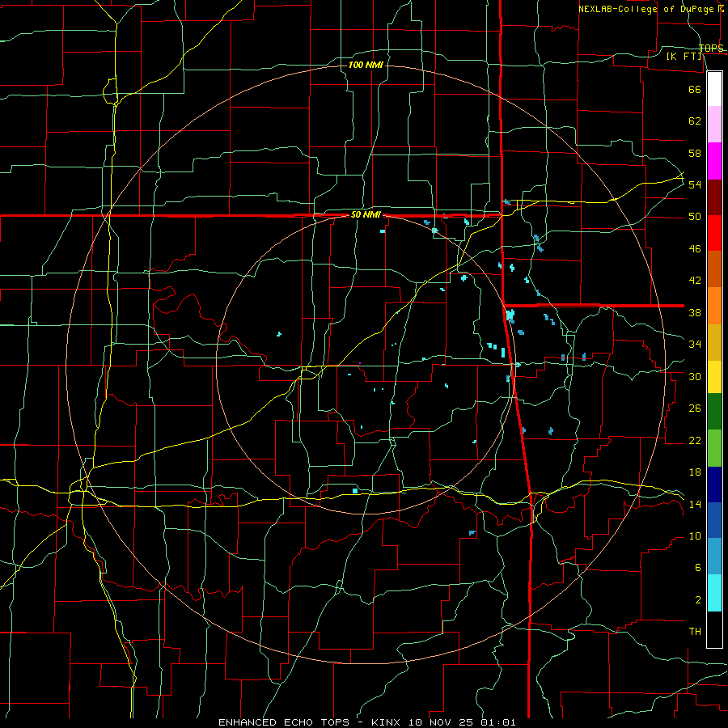728x728 pixels.
Task: Click the legend value 26
Action: pos(695,408)
